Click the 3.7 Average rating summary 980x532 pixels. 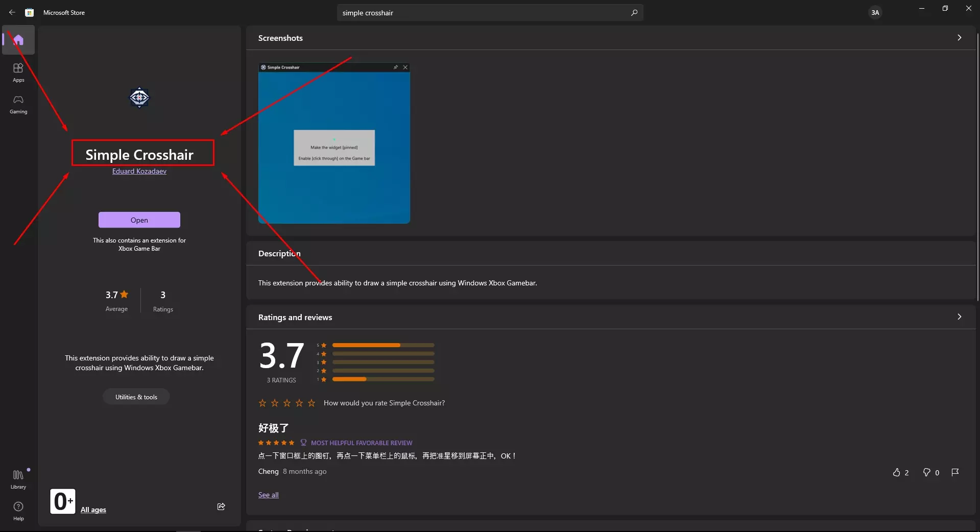tap(117, 301)
